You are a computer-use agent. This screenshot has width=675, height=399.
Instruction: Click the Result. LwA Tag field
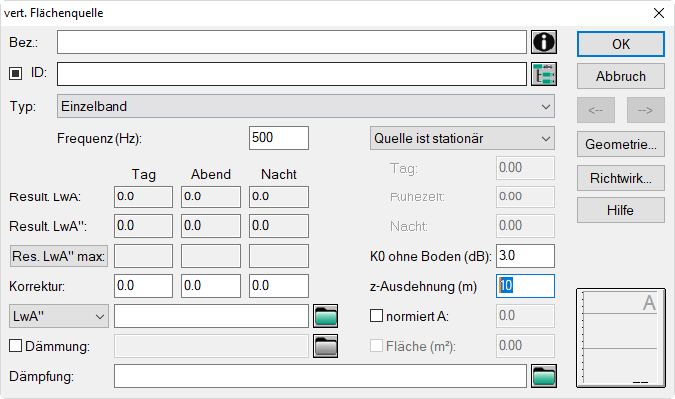pos(143,197)
